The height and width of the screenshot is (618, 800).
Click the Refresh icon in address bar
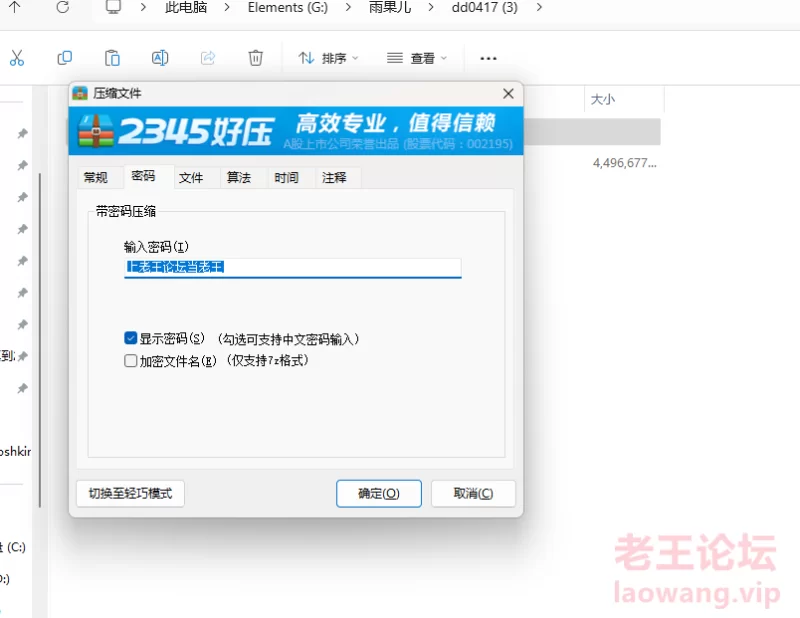62,7
